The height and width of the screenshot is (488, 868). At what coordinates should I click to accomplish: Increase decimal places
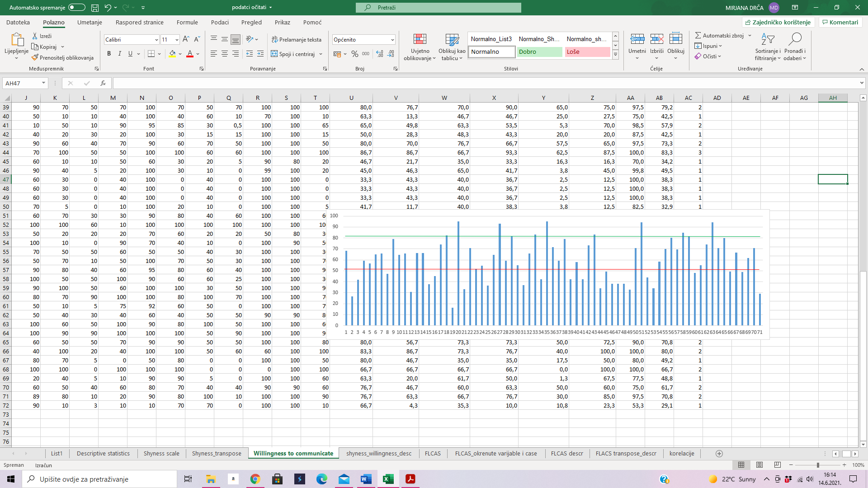tap(380, 54)
